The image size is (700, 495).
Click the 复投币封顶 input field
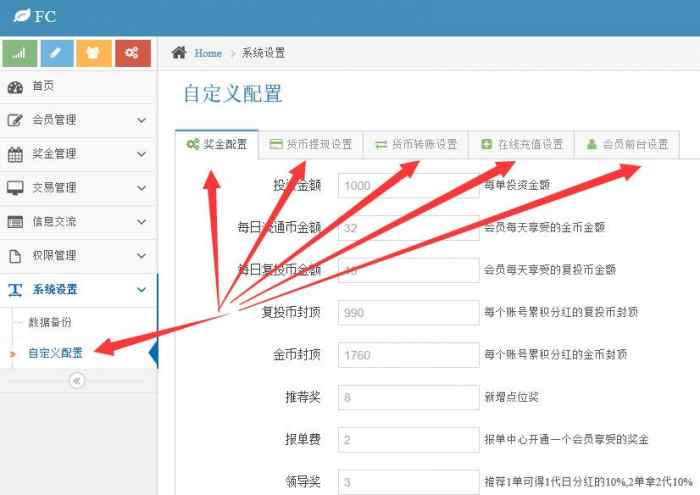[x=408, y=312]
